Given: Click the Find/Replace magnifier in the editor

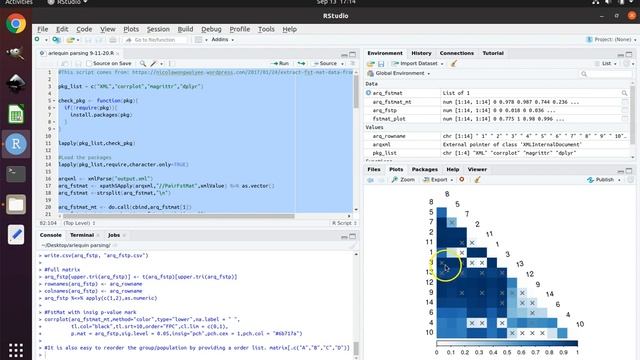Looking at the screenshot, I should (143, 64).
